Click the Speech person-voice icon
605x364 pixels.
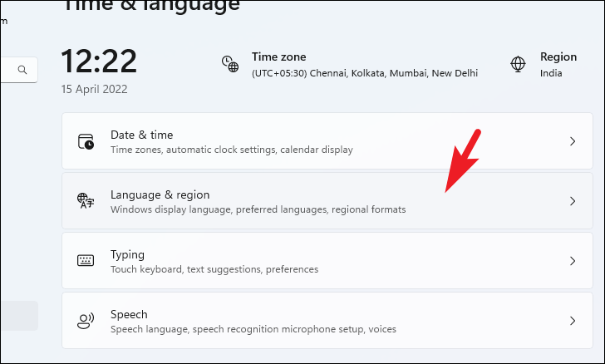pos(86,321)
